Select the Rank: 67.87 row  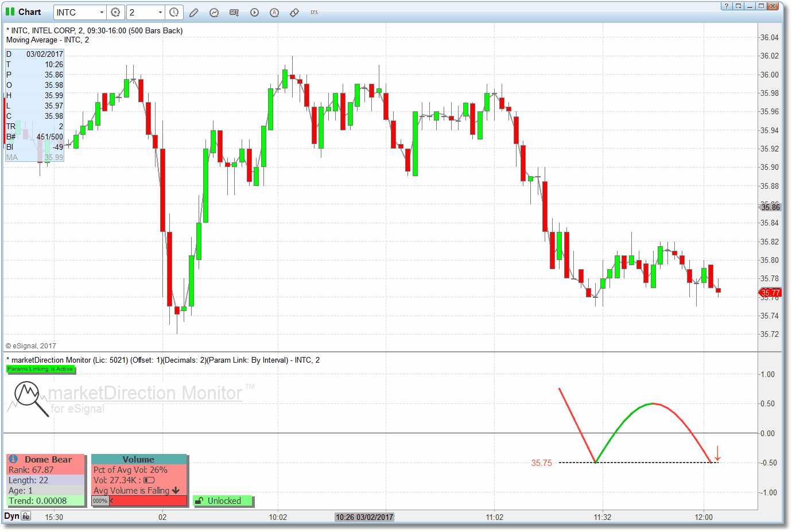[45, 469]
